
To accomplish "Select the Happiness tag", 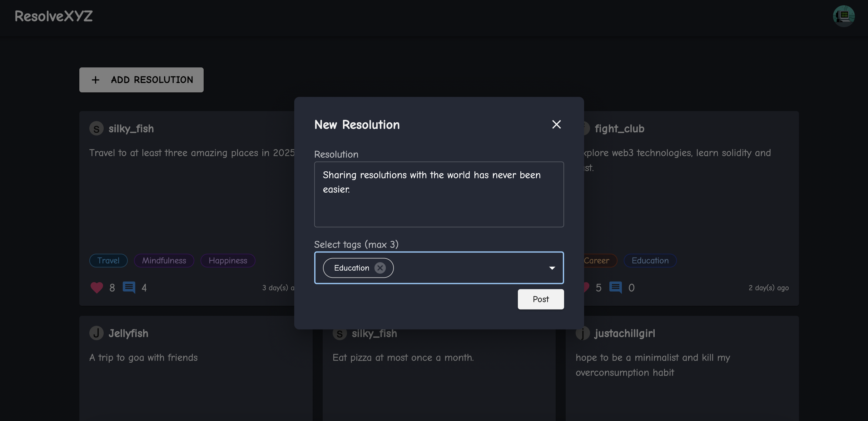I will point(228,260).
